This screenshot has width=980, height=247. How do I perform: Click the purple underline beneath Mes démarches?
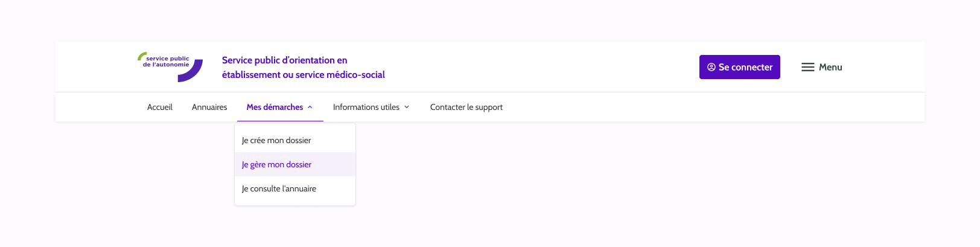tap(280, 121)
